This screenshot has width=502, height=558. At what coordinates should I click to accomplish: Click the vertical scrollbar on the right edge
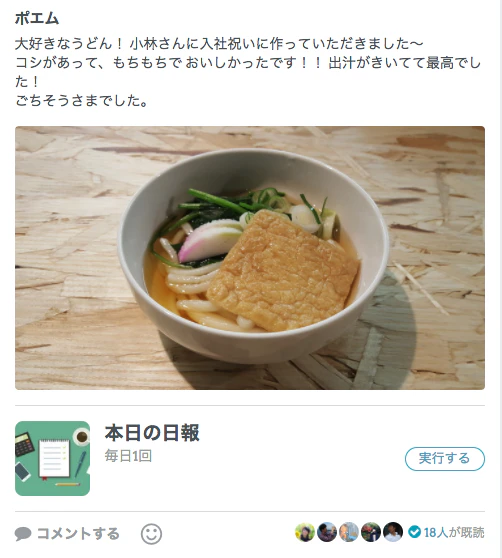click(501, 279)
